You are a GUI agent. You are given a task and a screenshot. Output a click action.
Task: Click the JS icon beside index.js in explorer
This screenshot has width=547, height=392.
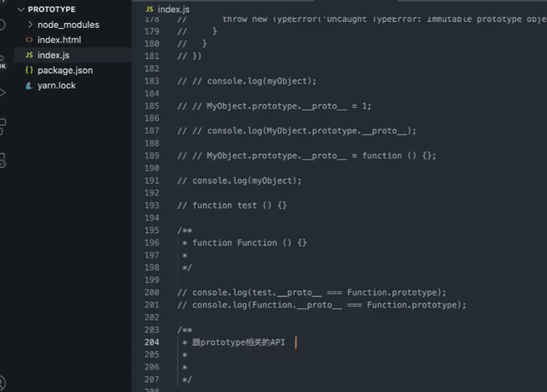pyautogui.click(x=29, y=55)
